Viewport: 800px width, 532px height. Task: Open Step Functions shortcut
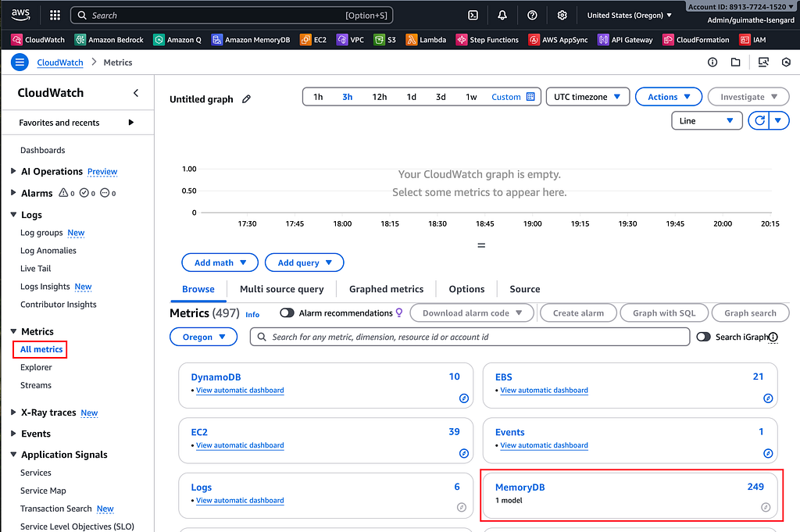click(x=487, y=39)
